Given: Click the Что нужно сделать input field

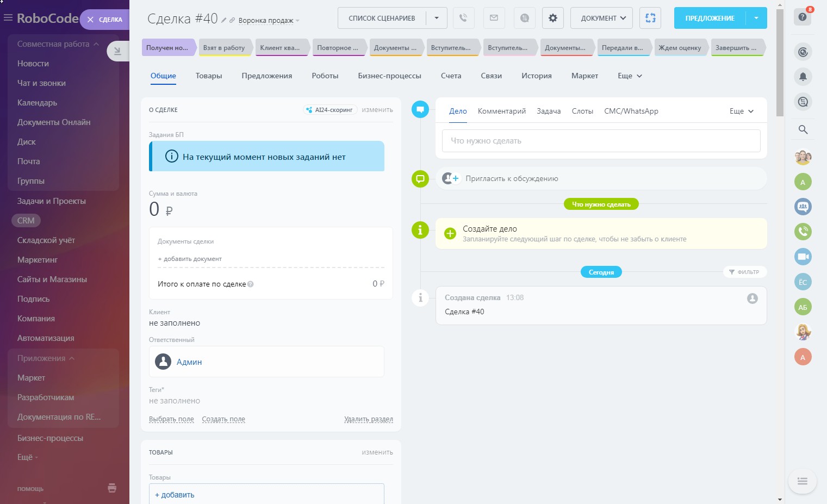Looking at the screenshot, I should coord(601,141).
